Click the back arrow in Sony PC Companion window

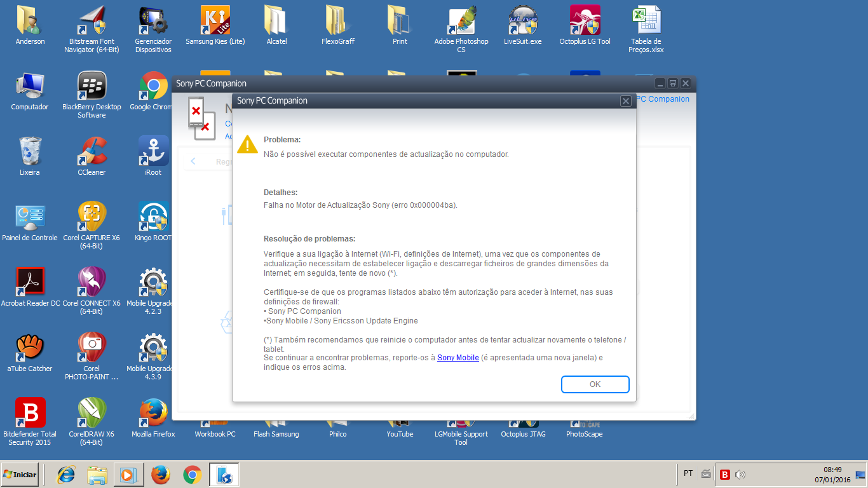point(193,161)
